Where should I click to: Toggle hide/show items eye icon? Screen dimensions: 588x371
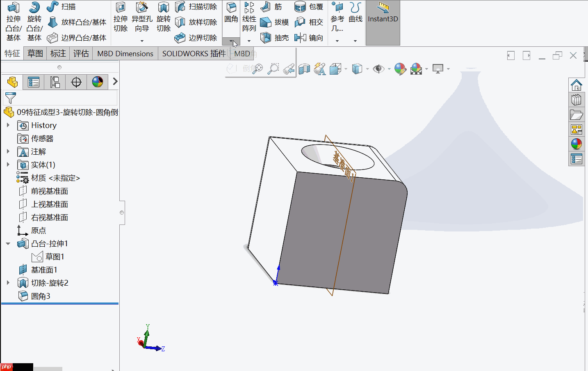tap(378, 69)
